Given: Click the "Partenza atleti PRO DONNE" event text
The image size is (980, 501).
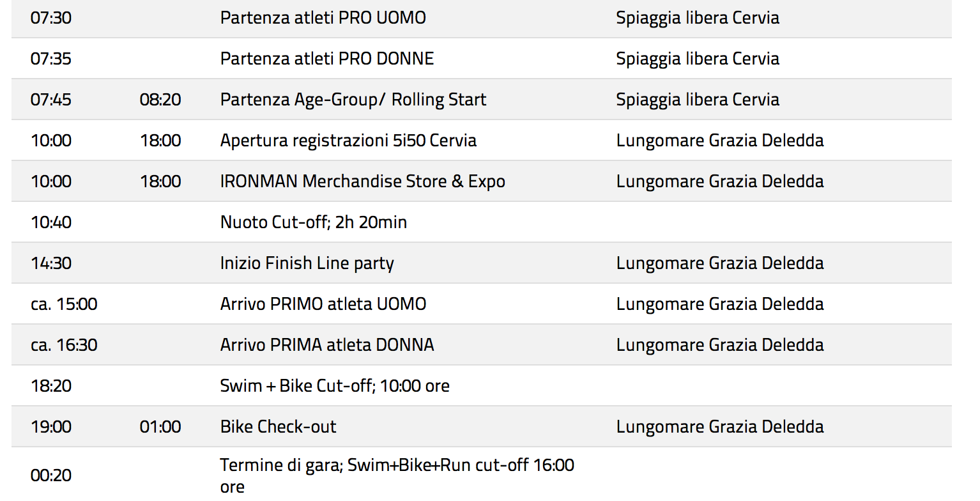Looking at the screenshot, I should pyautogui.click(x=326, y=59).
